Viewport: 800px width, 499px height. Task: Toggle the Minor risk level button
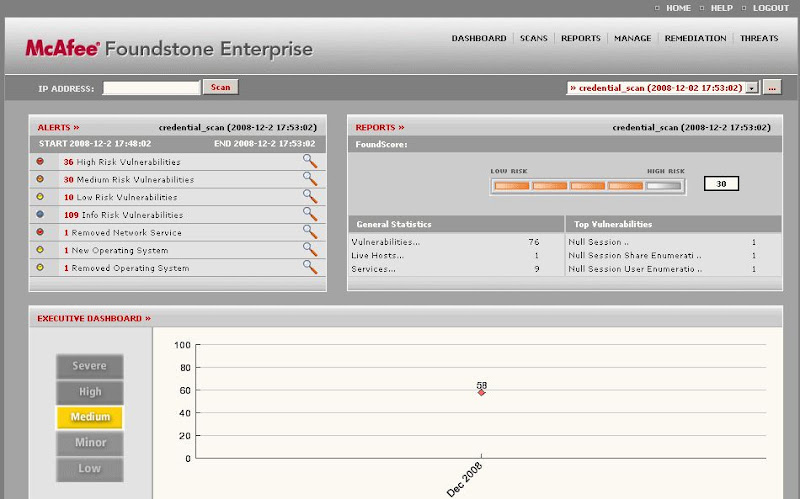click(x=89, y=442)
